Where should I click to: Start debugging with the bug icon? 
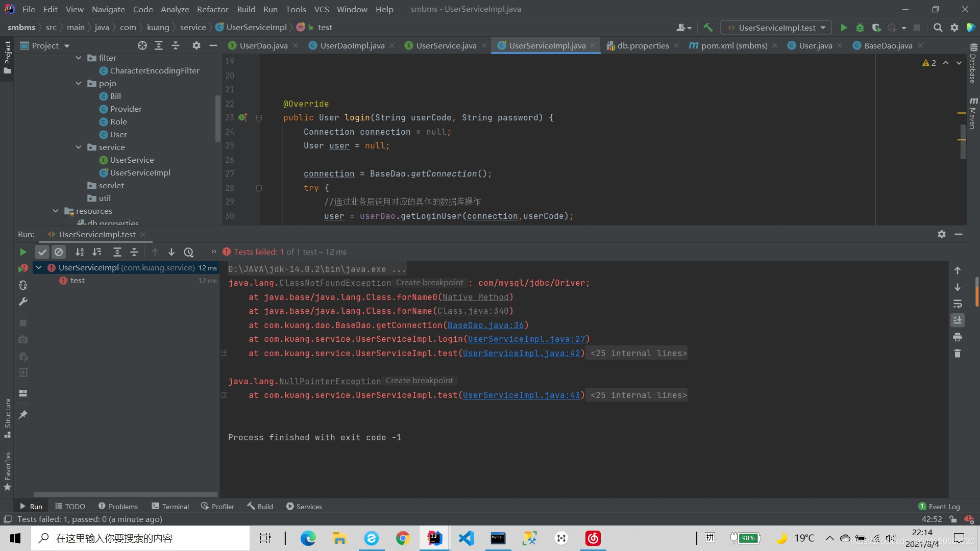click(860, 28)
